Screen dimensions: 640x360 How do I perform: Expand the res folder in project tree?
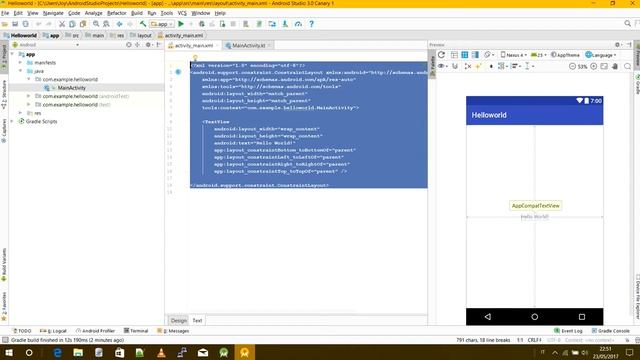coord(20,113)
